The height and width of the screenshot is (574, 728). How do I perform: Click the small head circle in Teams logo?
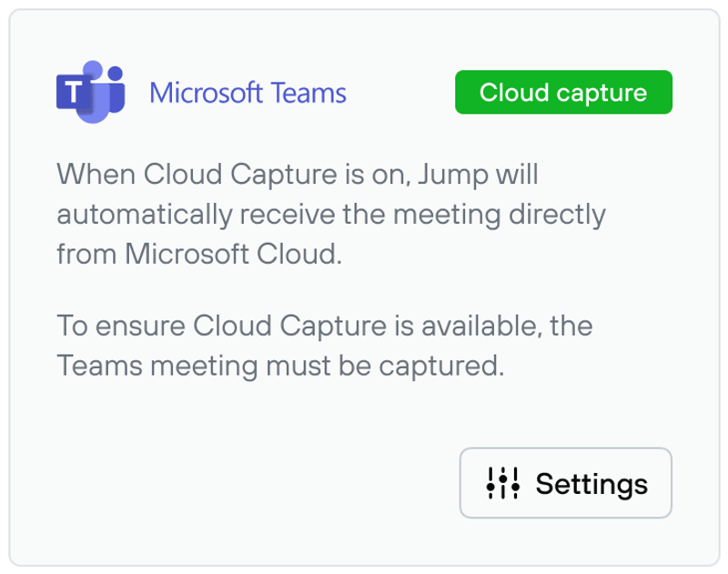click(x=115, y=73)
